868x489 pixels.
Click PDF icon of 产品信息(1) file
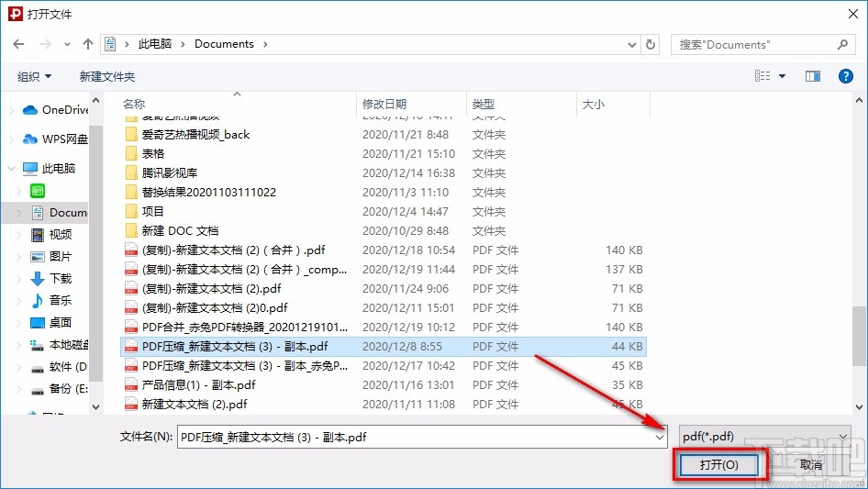pos(131,385)
